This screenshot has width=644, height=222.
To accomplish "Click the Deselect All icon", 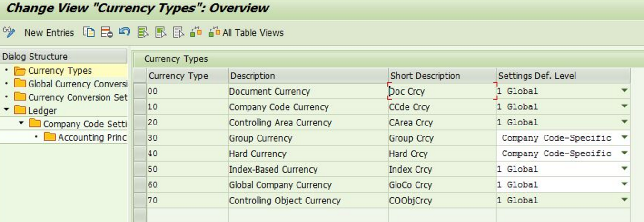I will click(178, 32).
